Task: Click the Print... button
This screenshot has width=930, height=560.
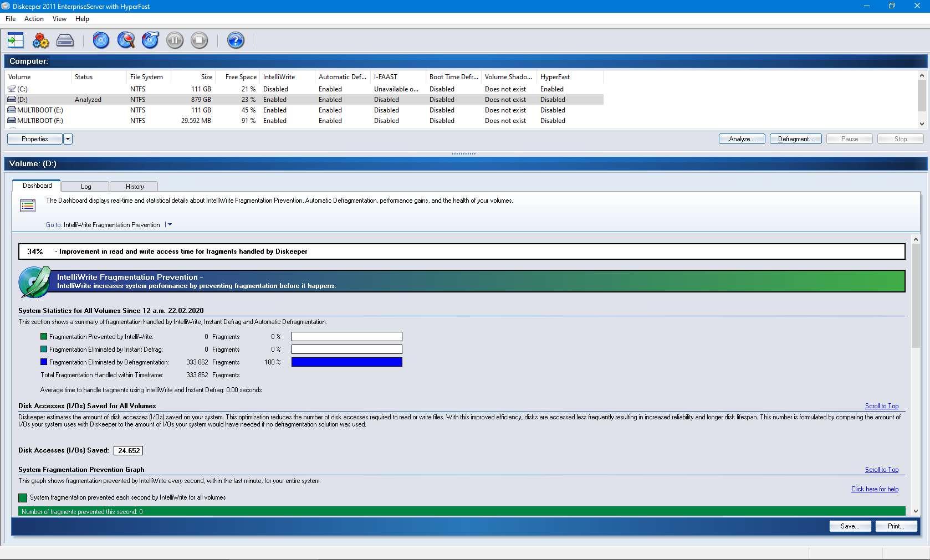Action: (x=896, y=526)
